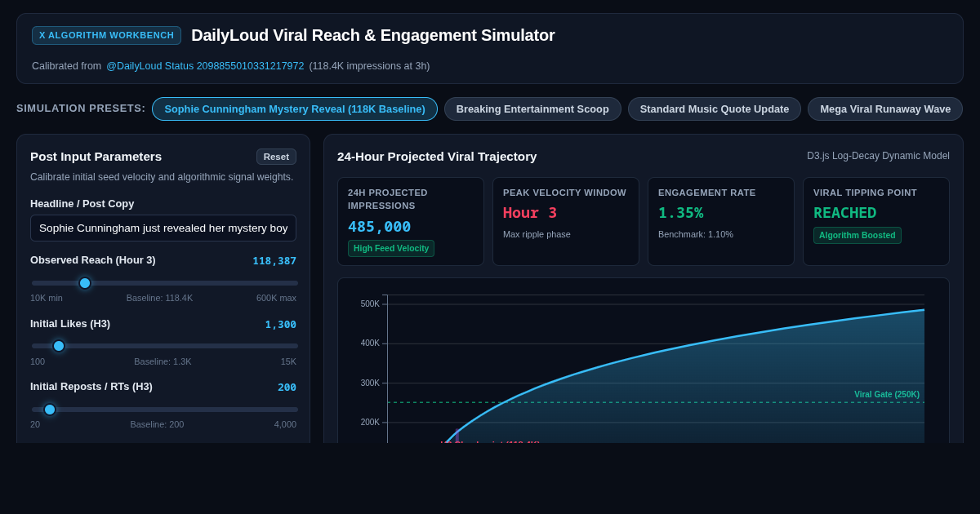
Task: Adjust the Initial Likes slider handle
Action: click(x=59, y=346)
